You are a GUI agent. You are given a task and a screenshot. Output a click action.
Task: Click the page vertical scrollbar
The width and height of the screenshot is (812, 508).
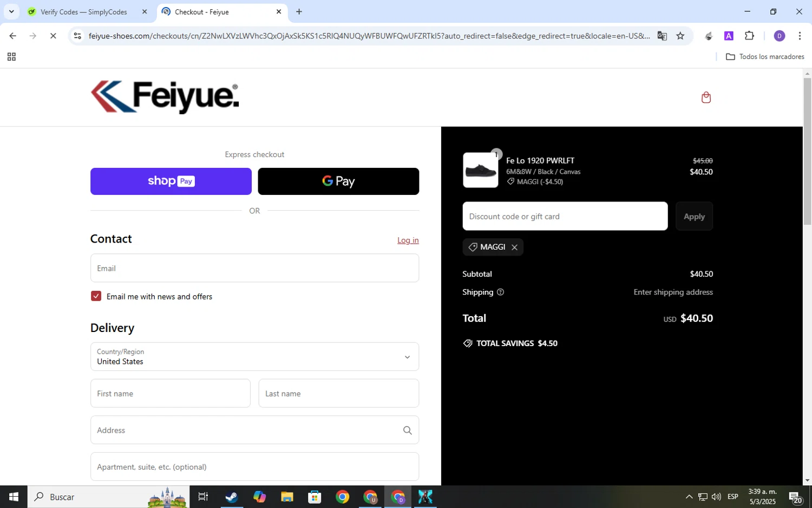(x=807, y=151)
